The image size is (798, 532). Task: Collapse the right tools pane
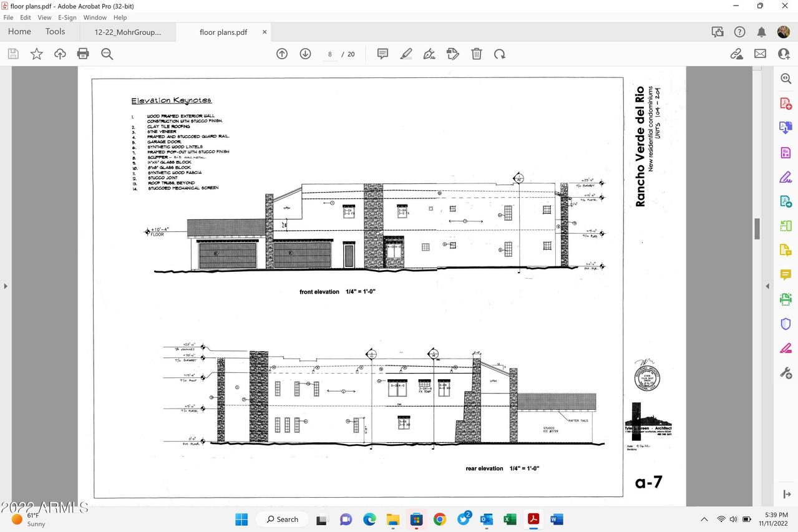click(x=768, y=286)
